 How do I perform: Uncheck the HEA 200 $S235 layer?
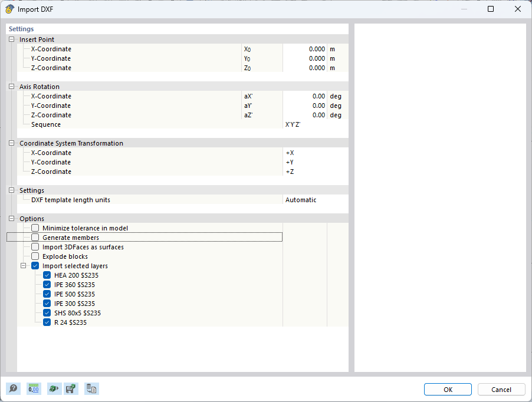[x=47, y=275]
